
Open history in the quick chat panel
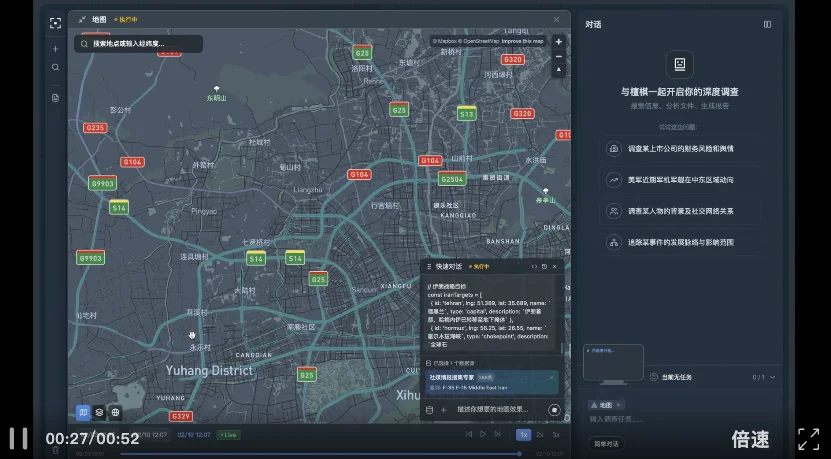(545, 267)
